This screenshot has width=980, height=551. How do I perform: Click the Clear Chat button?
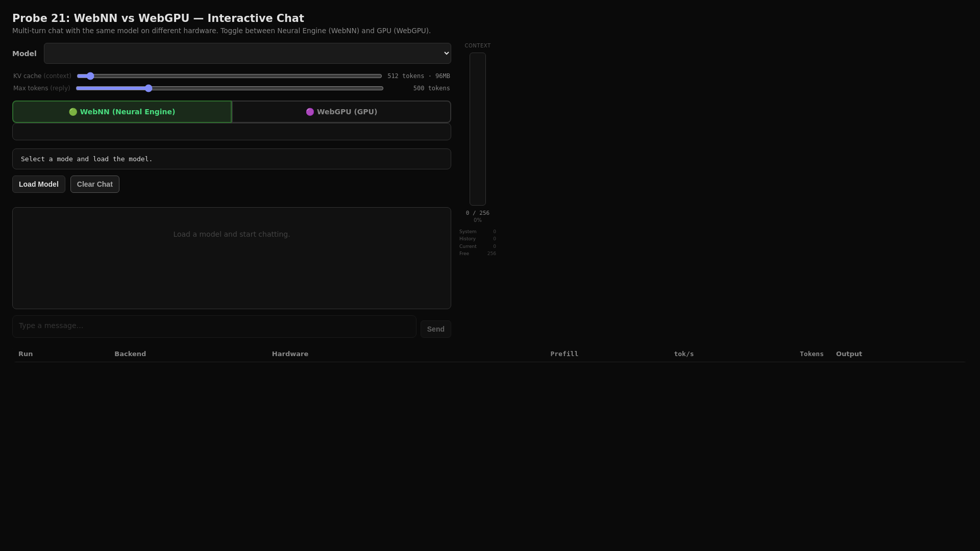pos(95,184)
